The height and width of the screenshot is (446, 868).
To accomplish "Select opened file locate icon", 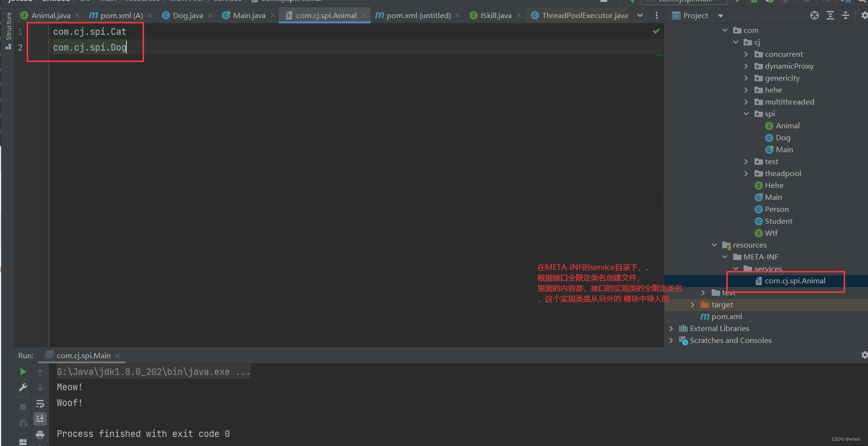I will tap(815, 16).
